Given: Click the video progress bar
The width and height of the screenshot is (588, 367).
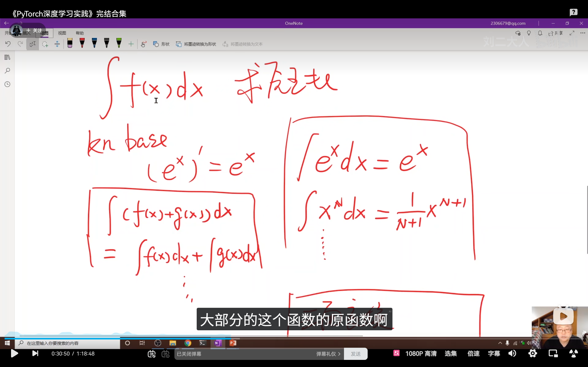Looking at the screenshot, I should click(x=292, y=338).
